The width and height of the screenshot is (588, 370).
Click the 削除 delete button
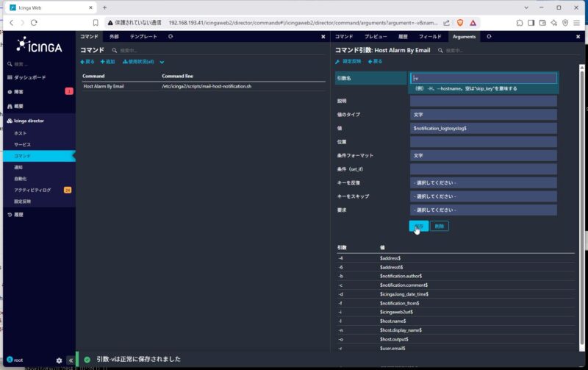click(439, 226)
